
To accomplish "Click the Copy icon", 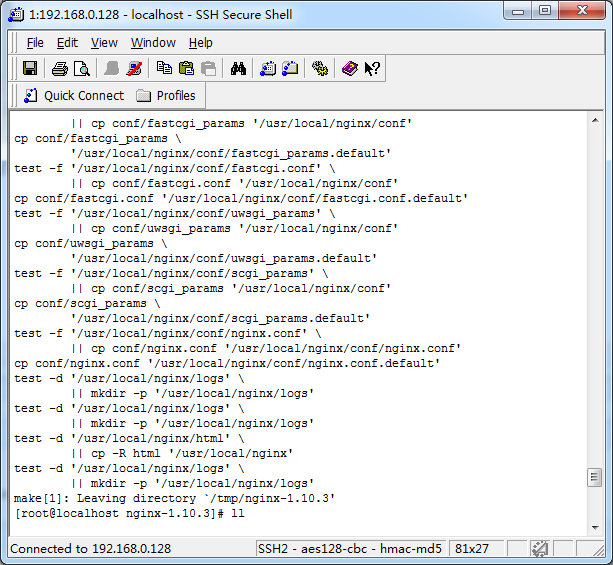I will point(164,68).
